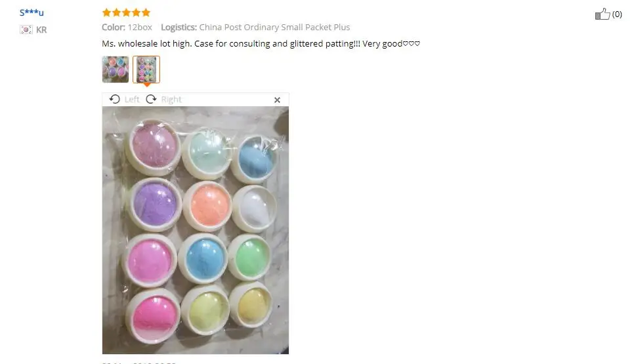The height and width of the screenshot is (364, 632).
Task: Click the (0) helpful vote count
Action: click(x=617, y=14)
